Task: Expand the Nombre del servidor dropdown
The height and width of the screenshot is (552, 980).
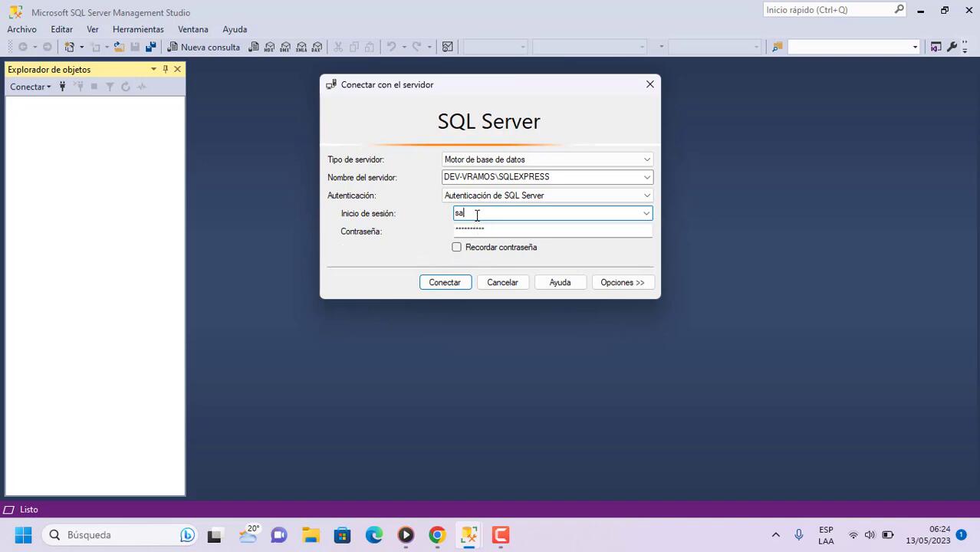Action: pyautogui.click(x=646, y=177)
